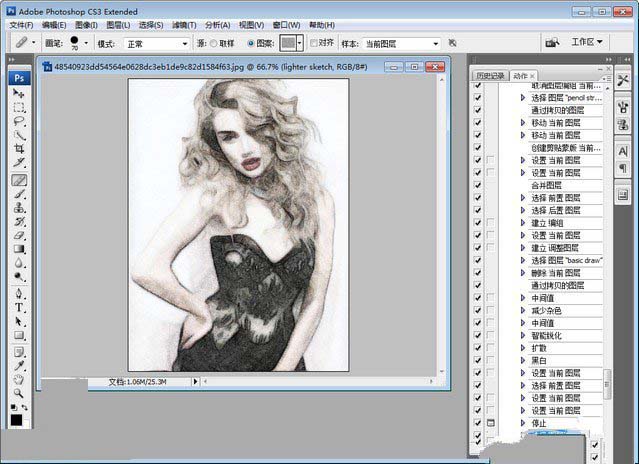Select the Slice tool
Viewport: 639px width, 464px height.
[x=19, y=163]
